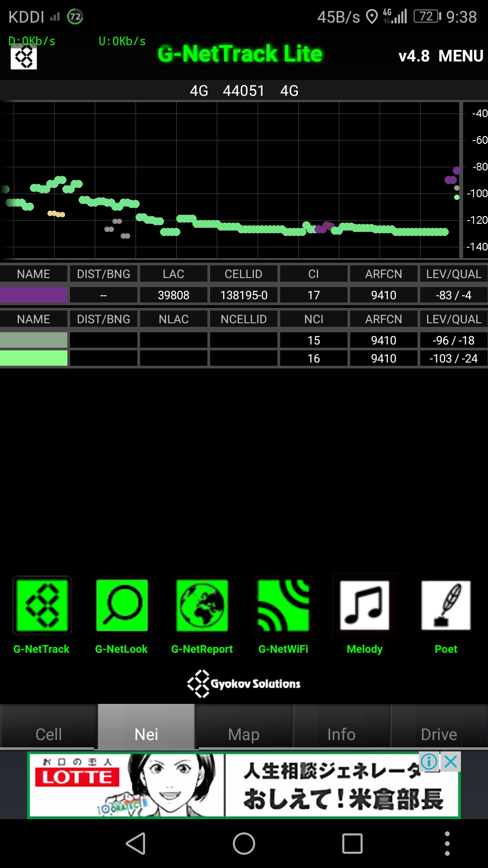The image size is (488, 868).
Task: Tap the G-NetTrack Lite title
Action: pos(240,54)
